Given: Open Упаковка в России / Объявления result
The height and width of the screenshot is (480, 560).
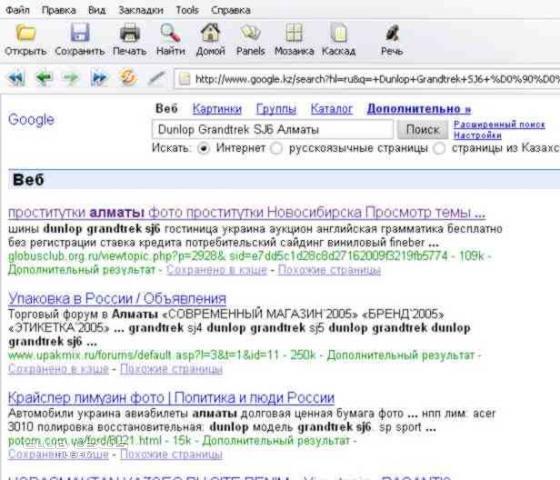Looking at the screenshot, I should 117,298.
